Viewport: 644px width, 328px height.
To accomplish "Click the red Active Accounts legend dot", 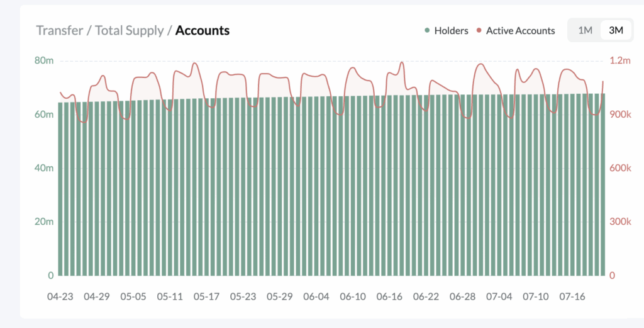I will 479,30.
